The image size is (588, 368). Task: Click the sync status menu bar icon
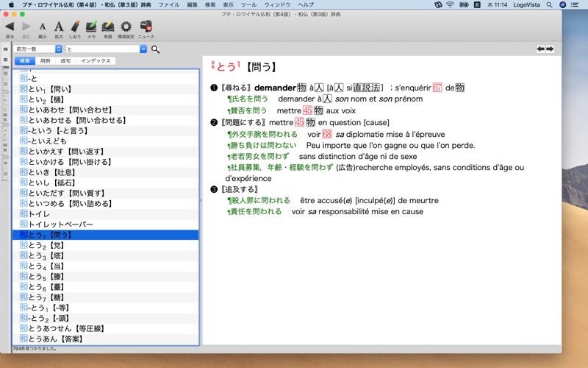438,4
